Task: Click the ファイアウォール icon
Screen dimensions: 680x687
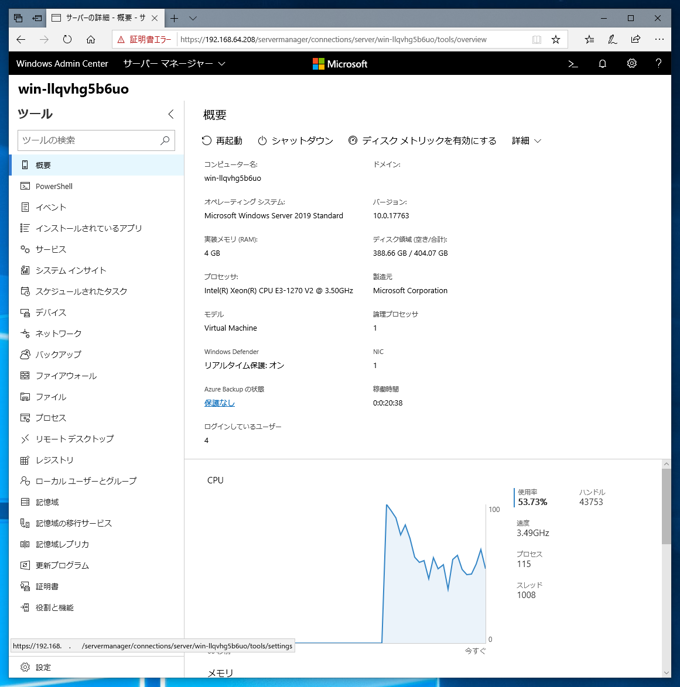Action: click(25, 375)
